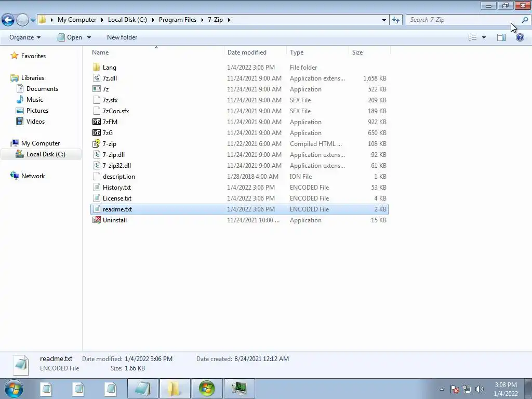Click the Forward navigation arrow
Screen dimensions: 532x399
point(22,20)
